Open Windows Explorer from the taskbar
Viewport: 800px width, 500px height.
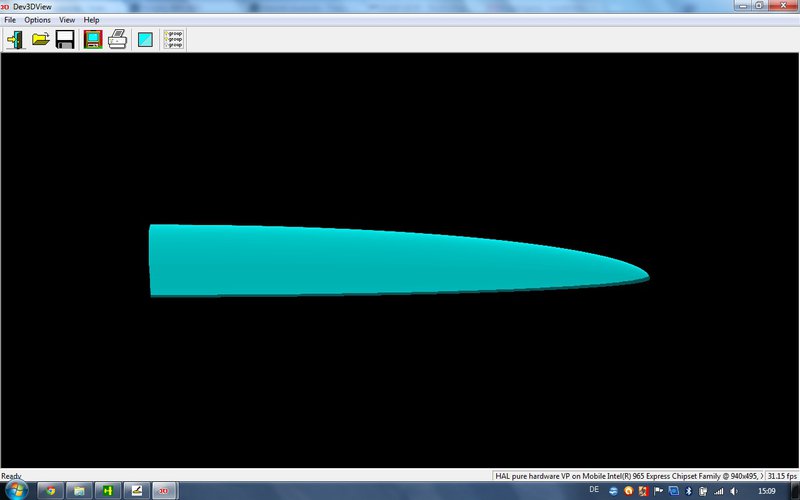(x=79, y=491)
